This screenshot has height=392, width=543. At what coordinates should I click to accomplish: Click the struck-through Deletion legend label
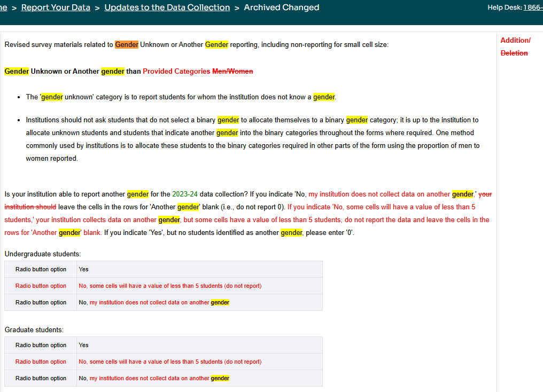pos(514,53)
